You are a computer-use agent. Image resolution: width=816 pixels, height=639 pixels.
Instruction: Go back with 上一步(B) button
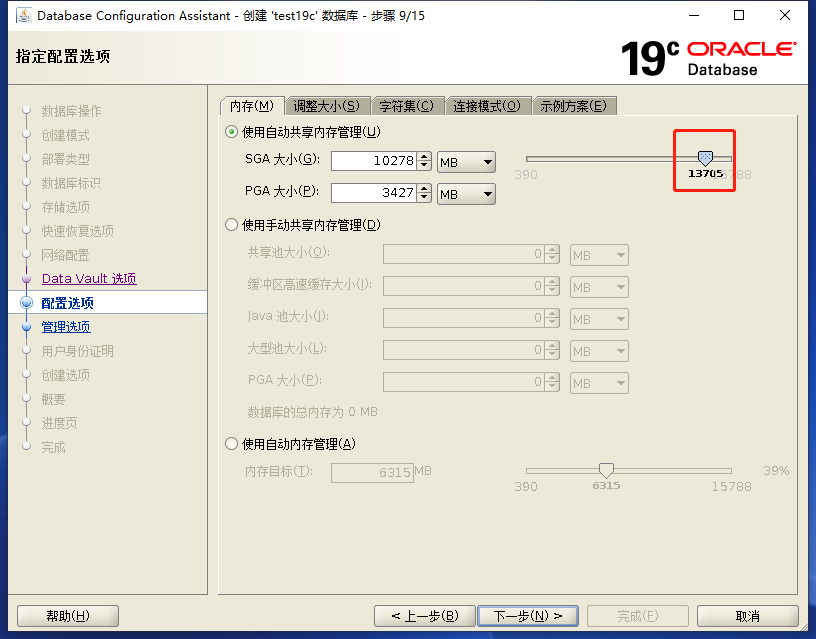click(425, 616)
